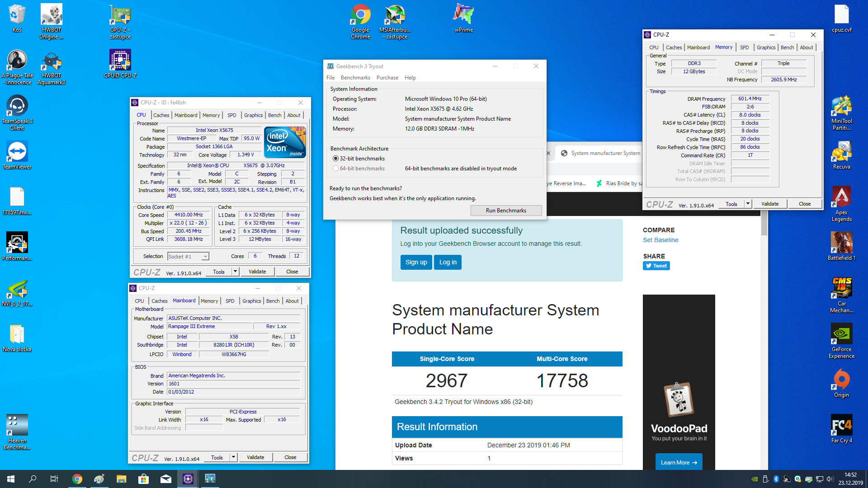868x488 pixels.
Task: Switch to SPD tab in Memory CPU-Z window
Action: (745, 47)
